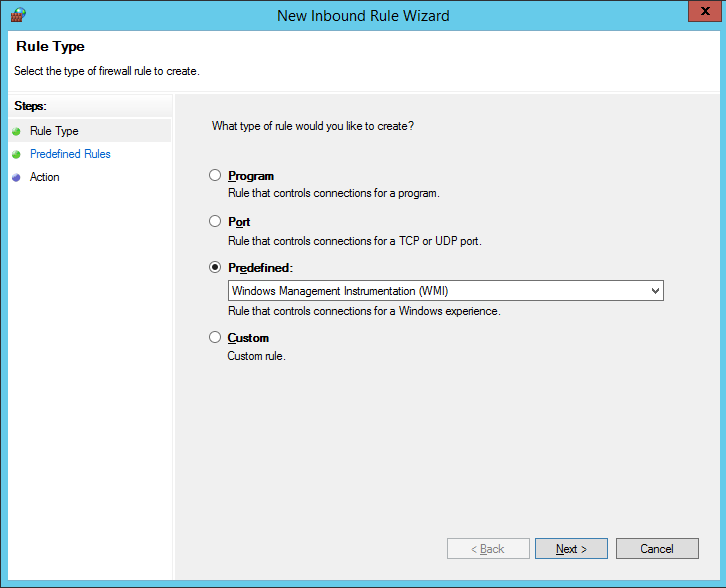This screenshot has width=726, height=588.
Task: Click the green bullet beside Predefined Rules step
Action: (17, 155)
